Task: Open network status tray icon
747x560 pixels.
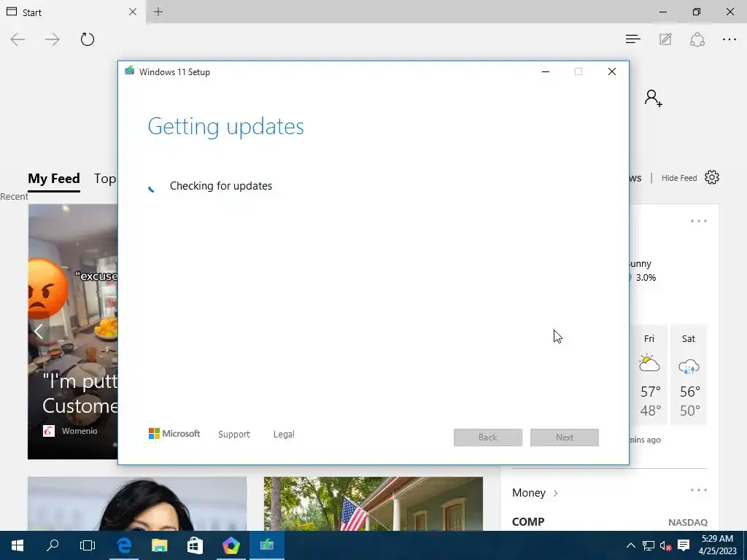Action: coord(649,545)
